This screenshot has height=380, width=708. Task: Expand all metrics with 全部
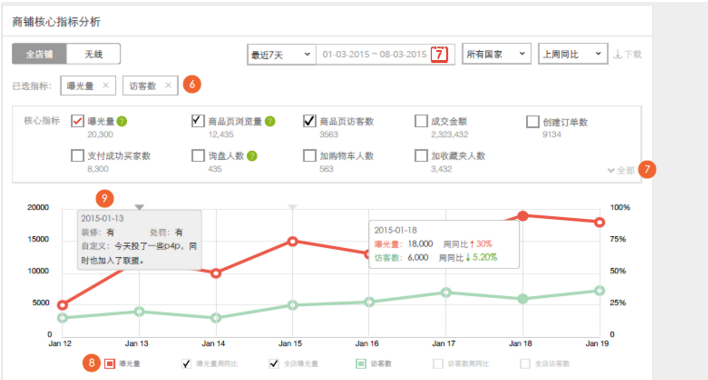[621, 171]
